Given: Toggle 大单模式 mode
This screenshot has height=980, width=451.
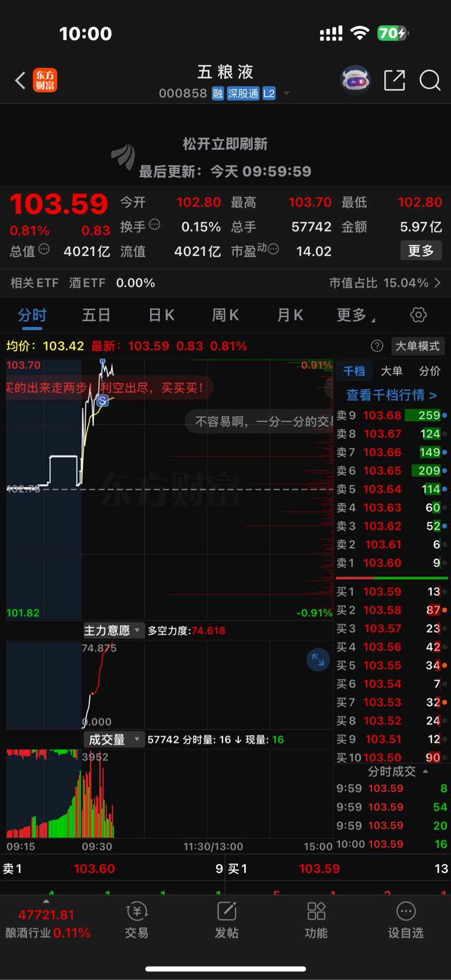Looking at the screenshot, I should [418, 346].
